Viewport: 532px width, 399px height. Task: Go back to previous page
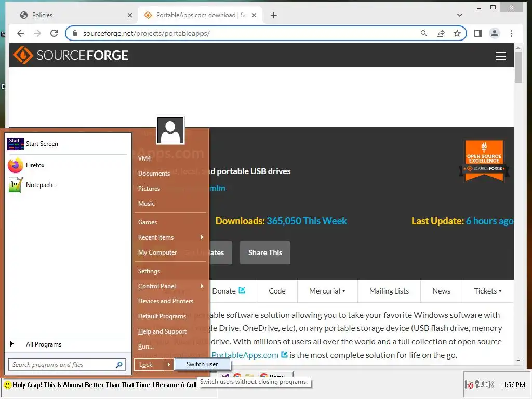[x=21, y=33]
